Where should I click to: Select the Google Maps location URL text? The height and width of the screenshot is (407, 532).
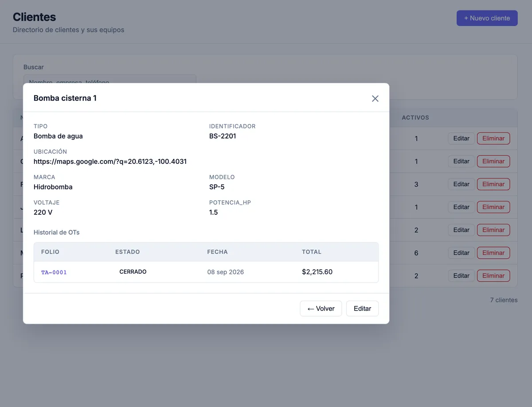[x=110, y=162]
